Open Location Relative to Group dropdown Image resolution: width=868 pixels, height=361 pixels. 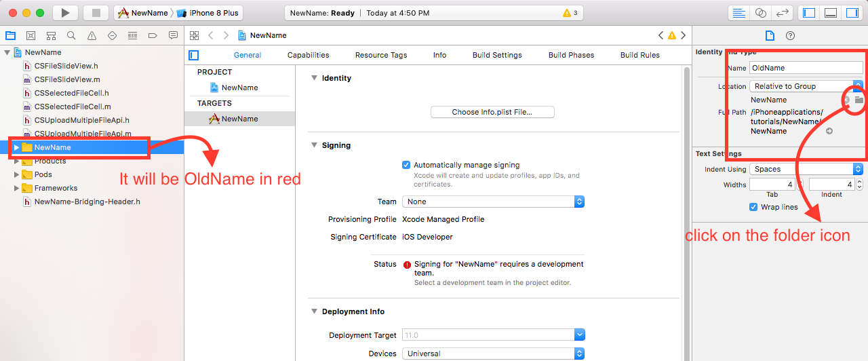click(806, 86)
